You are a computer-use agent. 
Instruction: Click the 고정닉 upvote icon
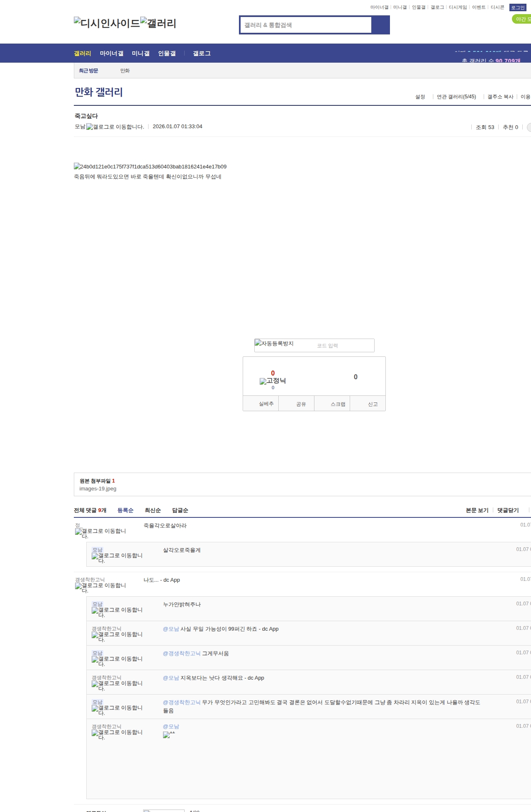click(x=273, y=381)
